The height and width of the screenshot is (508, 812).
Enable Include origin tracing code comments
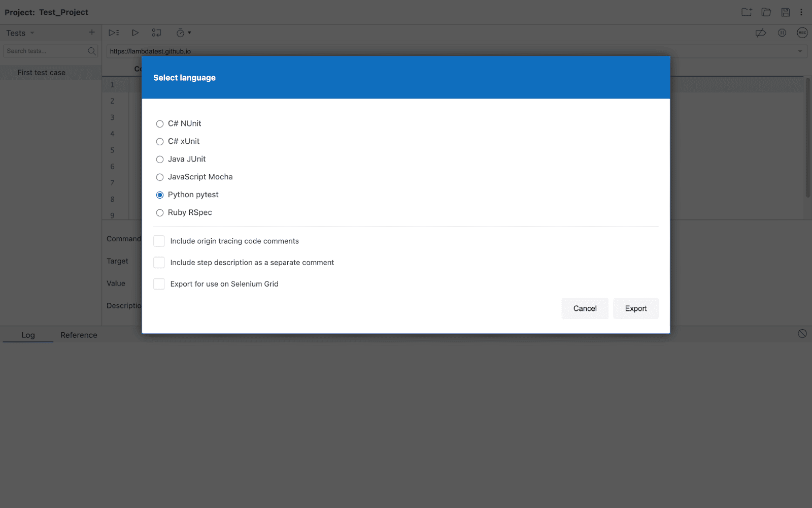click(x=159, y=241)
